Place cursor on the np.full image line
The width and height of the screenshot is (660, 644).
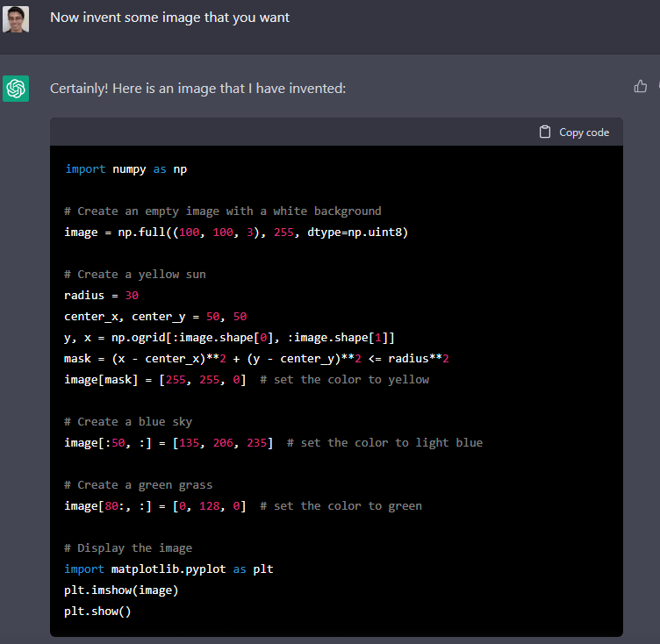click(236, 232)
